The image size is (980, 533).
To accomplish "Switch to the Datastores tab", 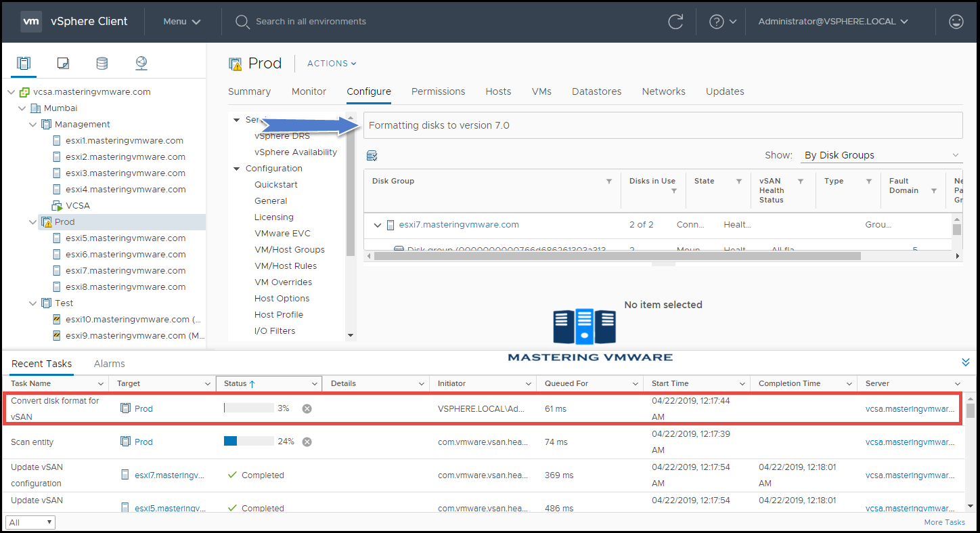I will (x=597, y=91).
